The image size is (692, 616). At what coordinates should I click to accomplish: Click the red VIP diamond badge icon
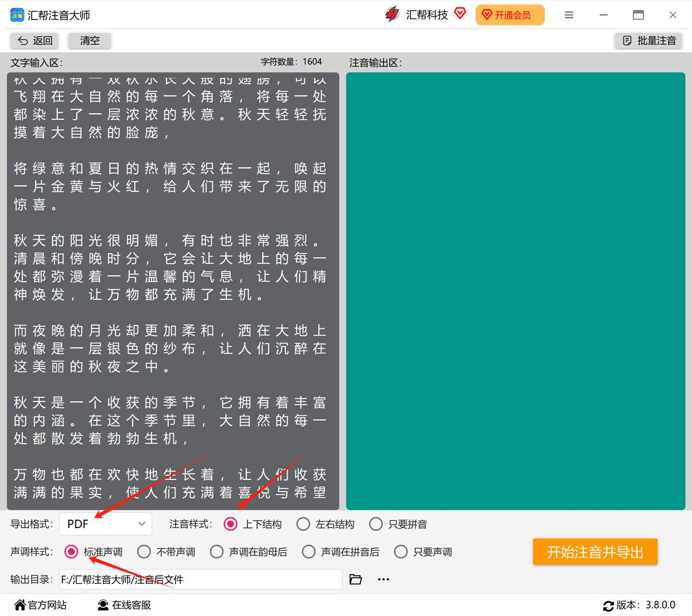(460, 13)
